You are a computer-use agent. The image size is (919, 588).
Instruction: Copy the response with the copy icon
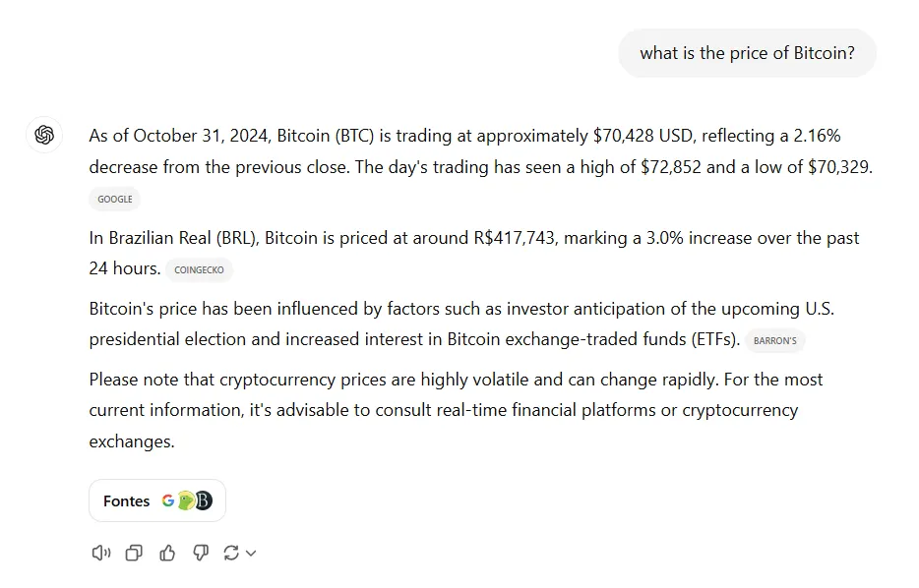pos(134,554)
